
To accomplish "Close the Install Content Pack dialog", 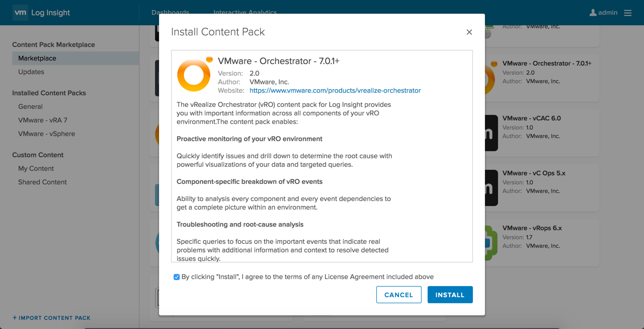I will coord(469,32).
